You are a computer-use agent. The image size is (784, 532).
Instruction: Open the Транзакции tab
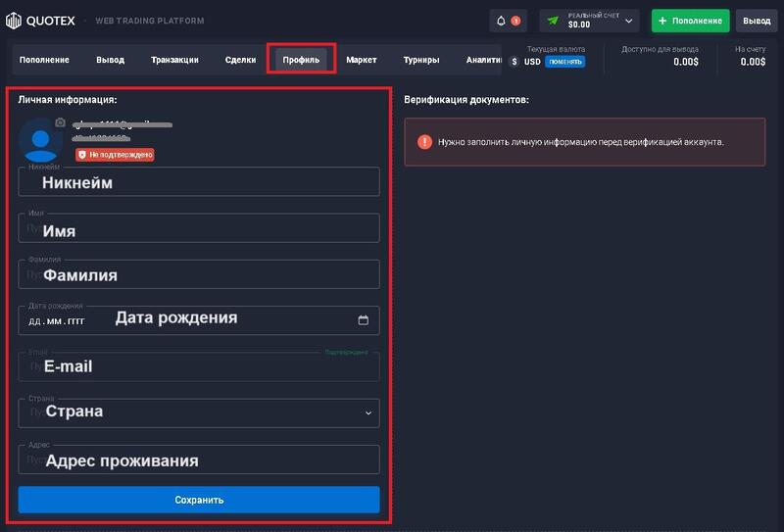[x=174, y=60]
